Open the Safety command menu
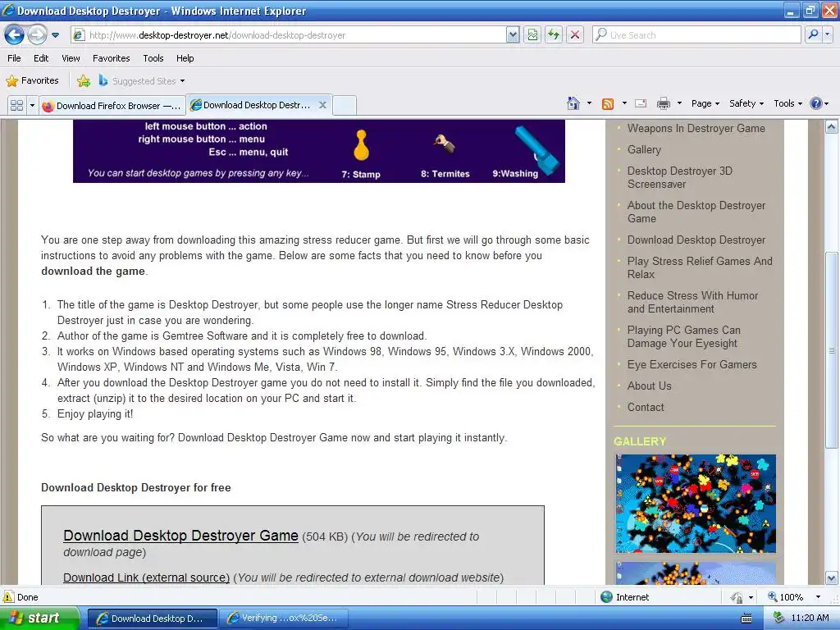Screen dimensions: 840x630 tap(746, 103)
